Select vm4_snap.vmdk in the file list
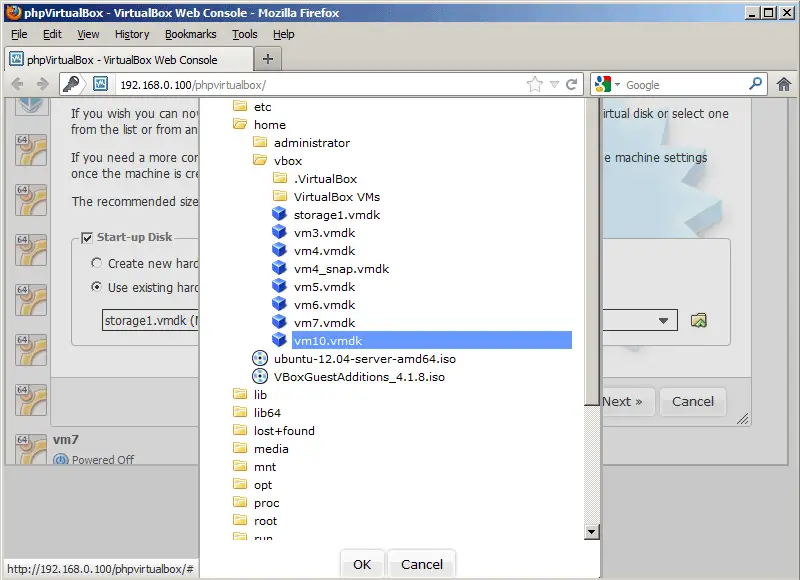Image resolution: width=800 pixels, height=580 pixels. [341, 269]
